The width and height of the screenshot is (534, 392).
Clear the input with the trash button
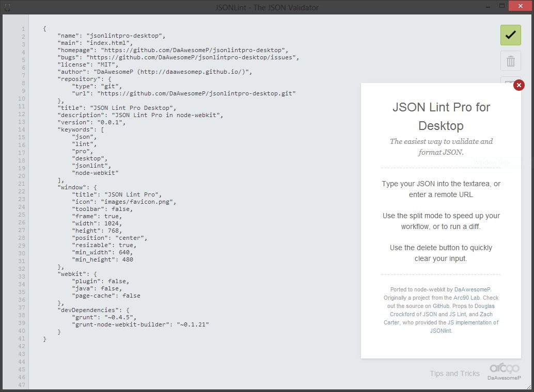(510, 61)
